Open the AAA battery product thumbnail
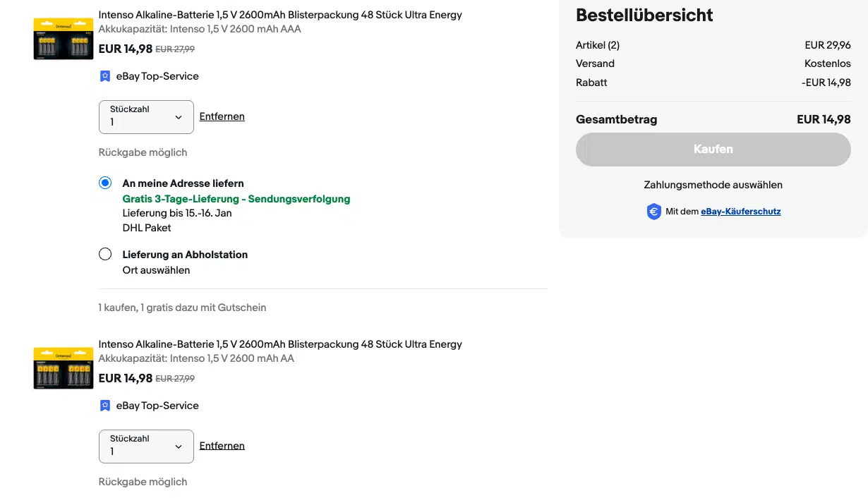This screenshot has width=868, height=498. (64, 39)
